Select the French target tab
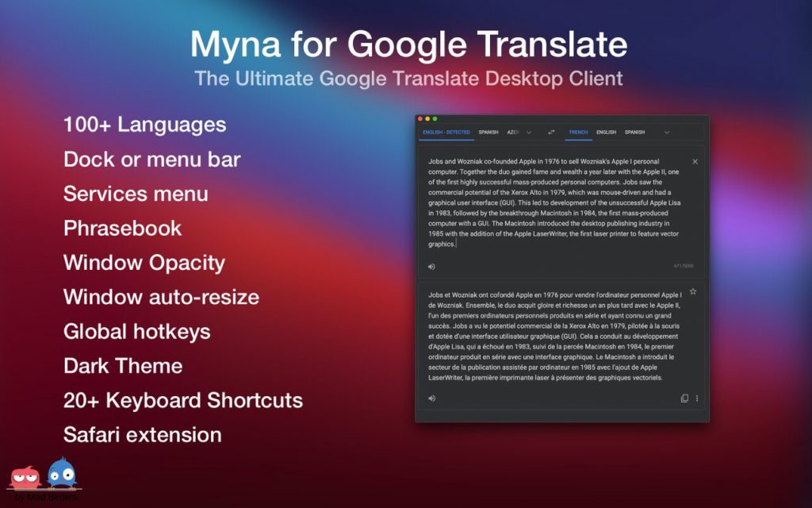Image resolution: width=812 pixels, height=508 pixels. click(579, 132)
